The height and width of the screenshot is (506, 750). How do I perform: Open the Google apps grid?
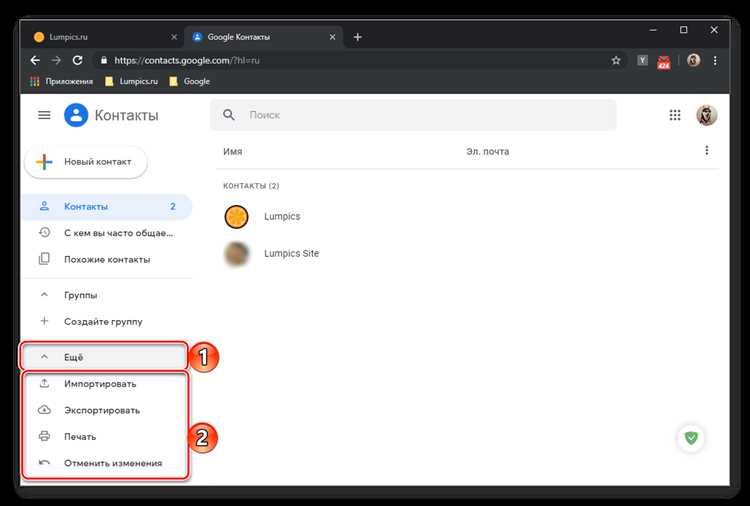[x=674, y=115]
